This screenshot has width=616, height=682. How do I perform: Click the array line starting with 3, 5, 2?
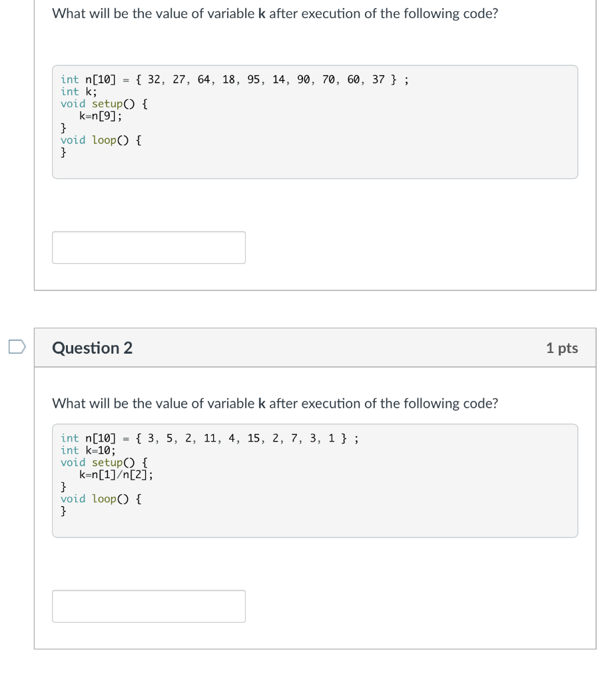click(x=210, y=438)
